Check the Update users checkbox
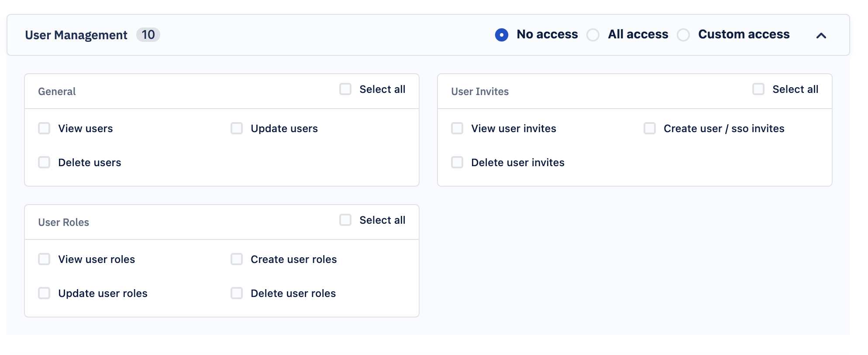Image resolution: width=868 pixels, height=355 pixels. 237,128
